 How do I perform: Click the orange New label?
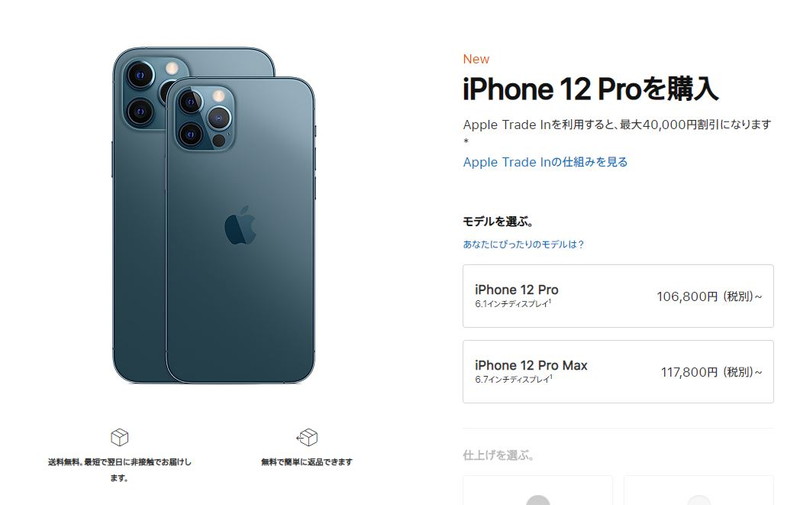tap(476, 59)
